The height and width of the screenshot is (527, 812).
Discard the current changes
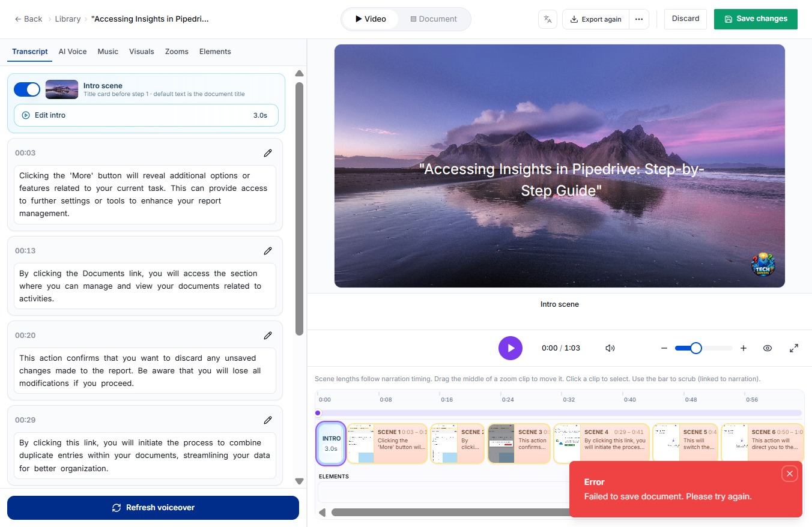pyautogui.click(x=685, y=19)
